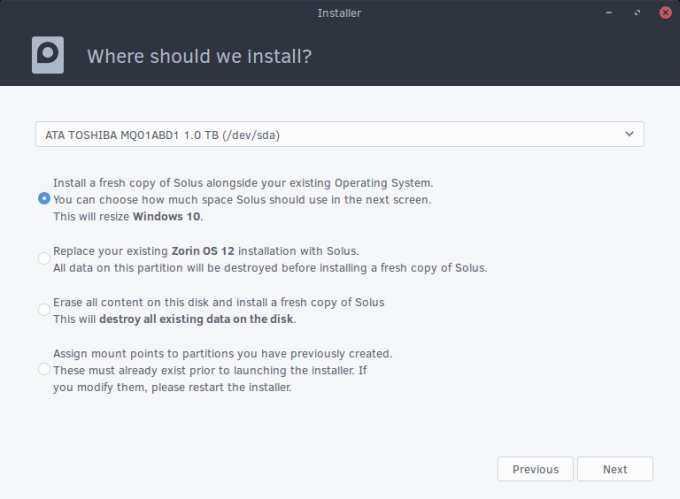Go to Next installer step
The height and width of the screenshot is (499, 680).
(615, 469)
